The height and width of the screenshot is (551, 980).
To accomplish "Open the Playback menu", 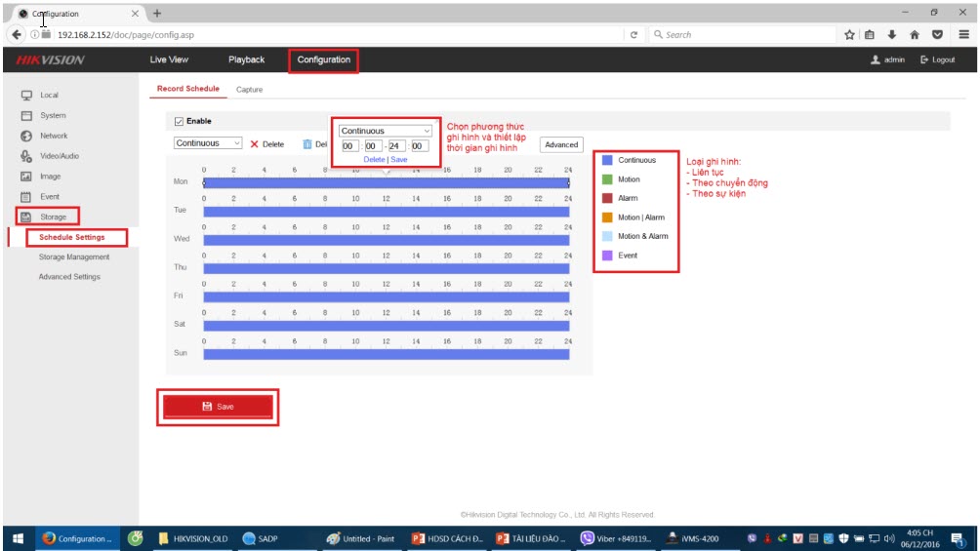I will [x=246, y=60].
